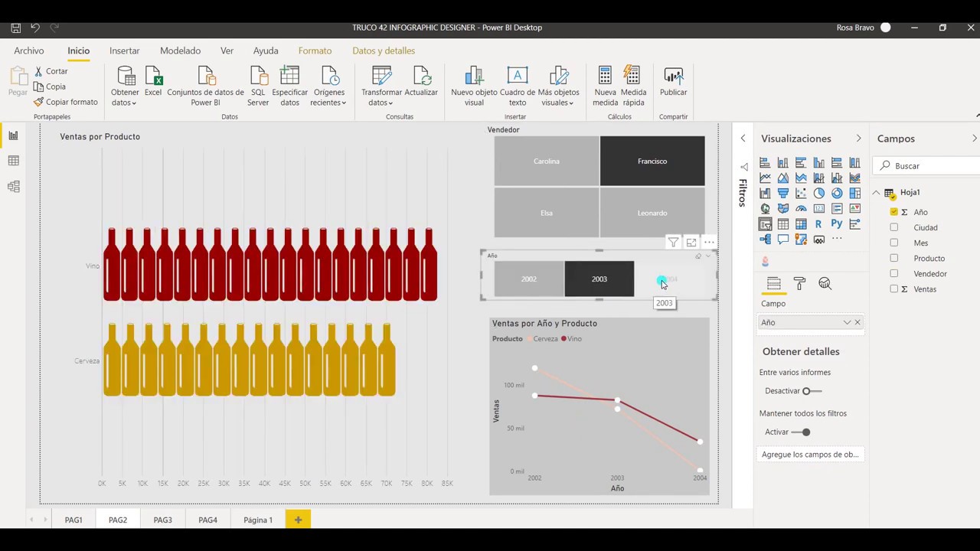Click Cuadro de texto in ribbon

pyautogui.click(x=518, y=86)
